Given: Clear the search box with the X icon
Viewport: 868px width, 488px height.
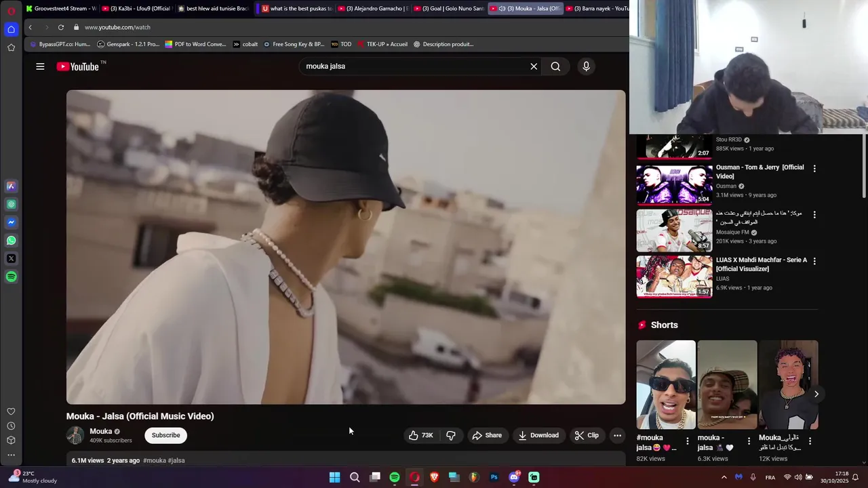Looking at the screenshot, I should click(x=534, y=66).
